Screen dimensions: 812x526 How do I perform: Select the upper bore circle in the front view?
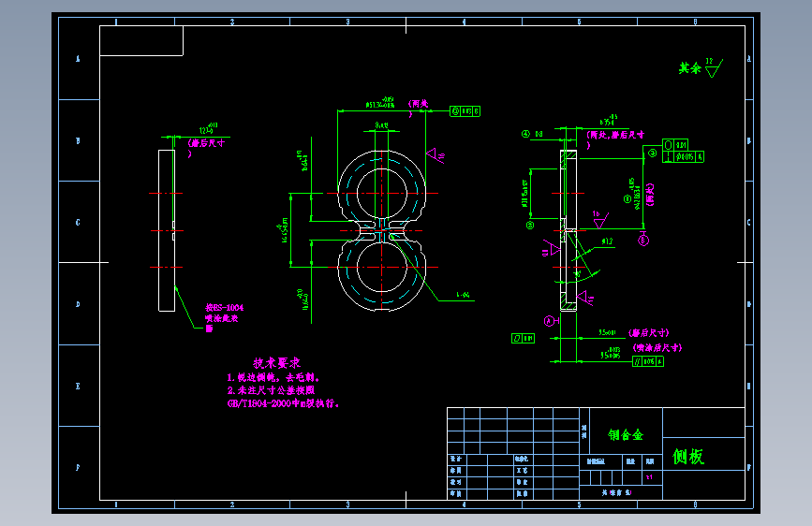[382, 193]
